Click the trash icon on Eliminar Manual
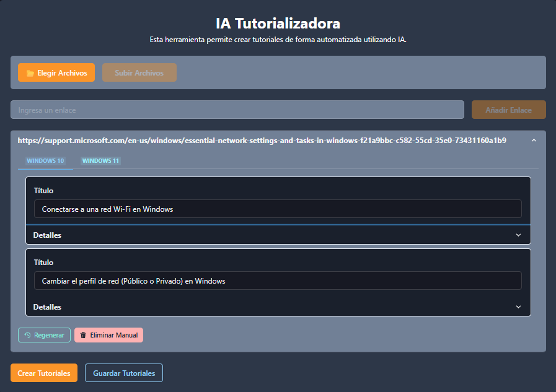556x392 pixels. point(83,335)
